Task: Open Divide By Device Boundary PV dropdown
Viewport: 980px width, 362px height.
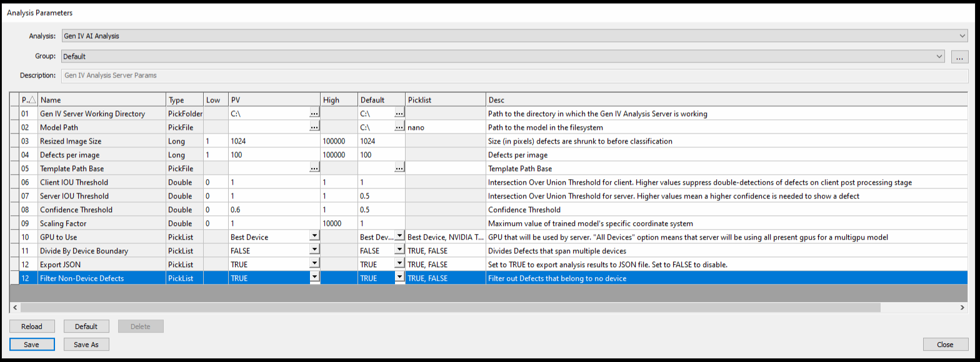Action: click(x=315, y=251)
